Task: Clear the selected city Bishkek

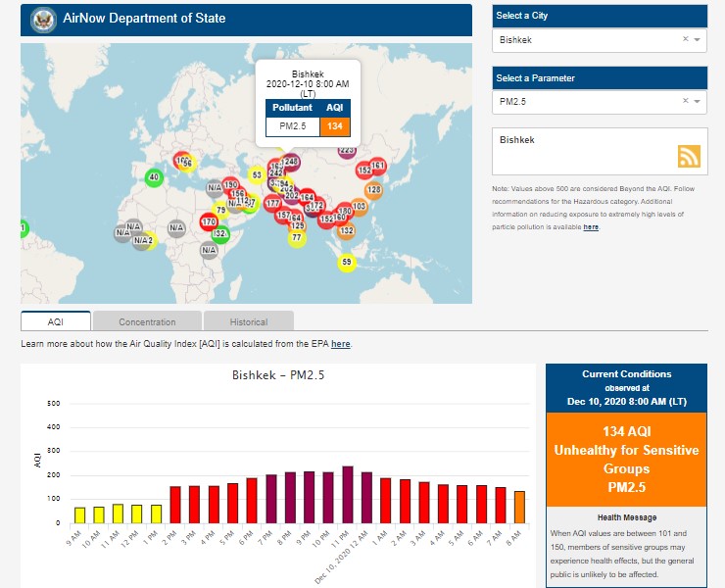Action: point(685,40)
